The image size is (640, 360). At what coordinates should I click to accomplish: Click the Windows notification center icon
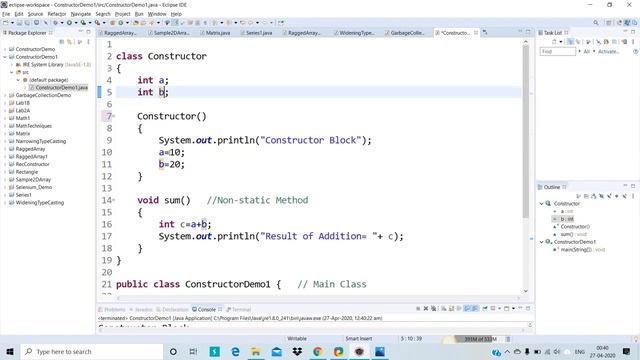627,351
